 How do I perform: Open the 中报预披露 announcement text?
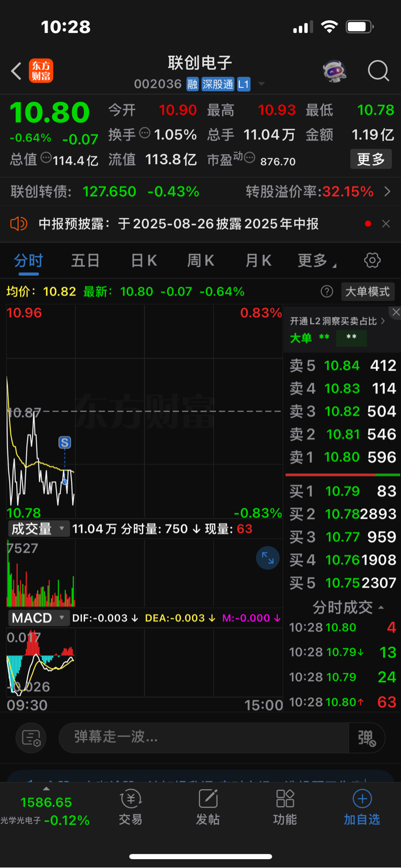(x=179, y=224)
